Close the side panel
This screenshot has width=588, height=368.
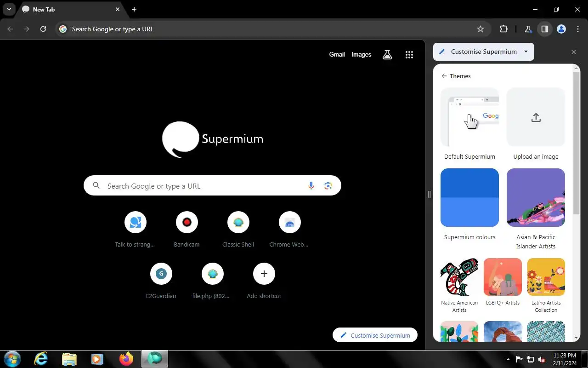573,52
